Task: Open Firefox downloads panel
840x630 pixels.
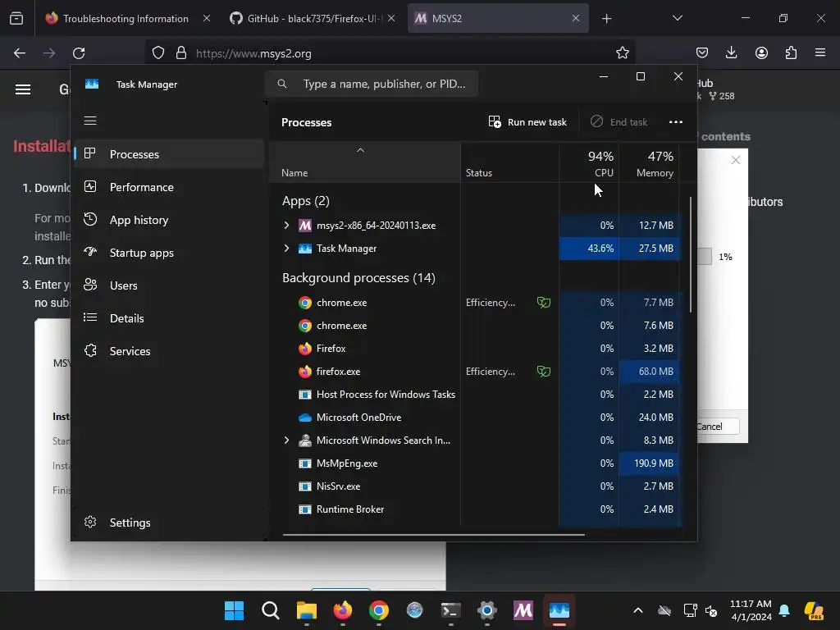Action: tap(731, 53)
